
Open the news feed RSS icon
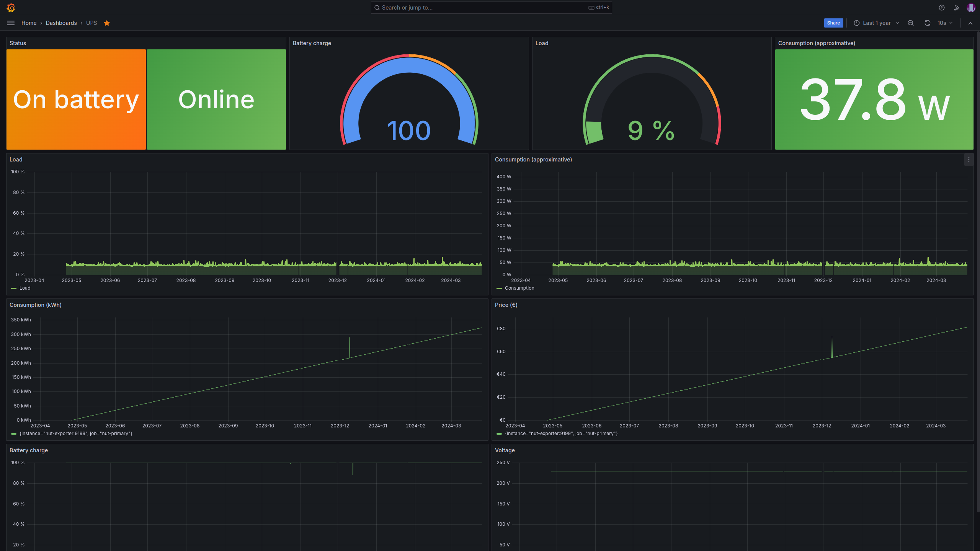(957, 8)
